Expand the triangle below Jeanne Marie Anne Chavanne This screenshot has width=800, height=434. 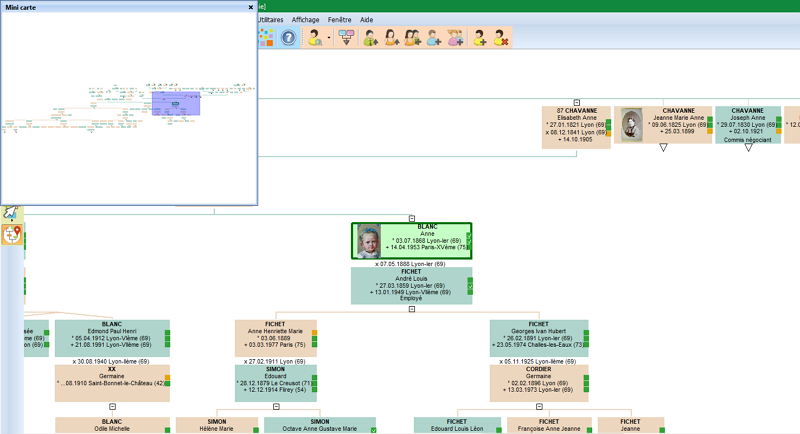tap(663, 147)
